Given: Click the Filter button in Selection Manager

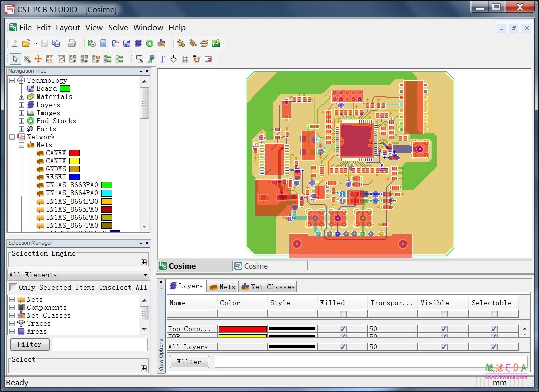Looking at the screenshot, I should point(30,344).
